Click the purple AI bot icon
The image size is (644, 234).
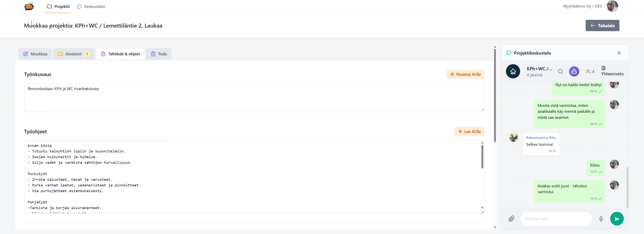[x=574, y=71]
